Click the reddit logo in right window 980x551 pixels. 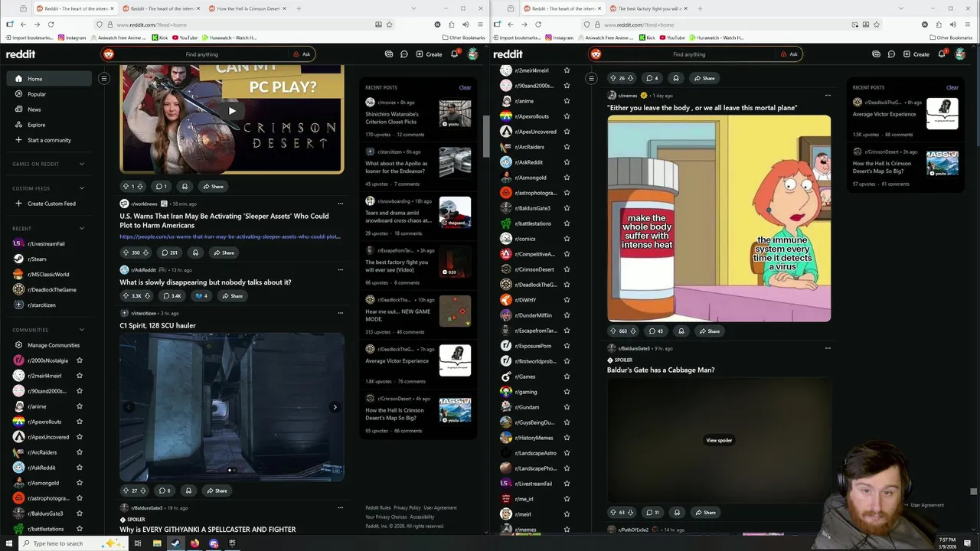[508, 54]
